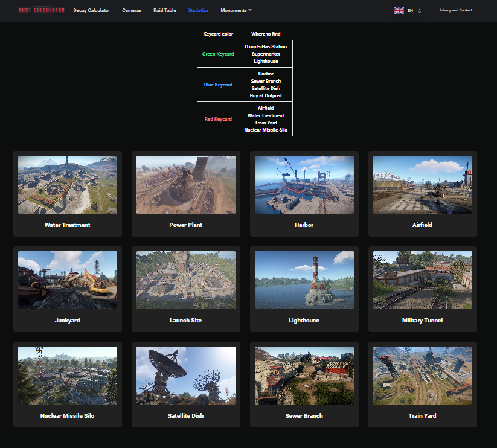Click the Water Treatment thumbnail image
Screen dimensions: 497x448
tap(68, 185)
